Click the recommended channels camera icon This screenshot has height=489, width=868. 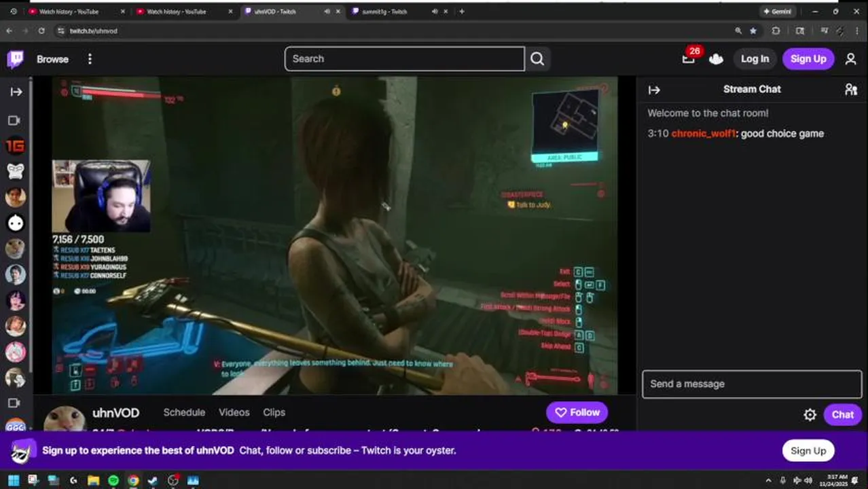(14, 403)
